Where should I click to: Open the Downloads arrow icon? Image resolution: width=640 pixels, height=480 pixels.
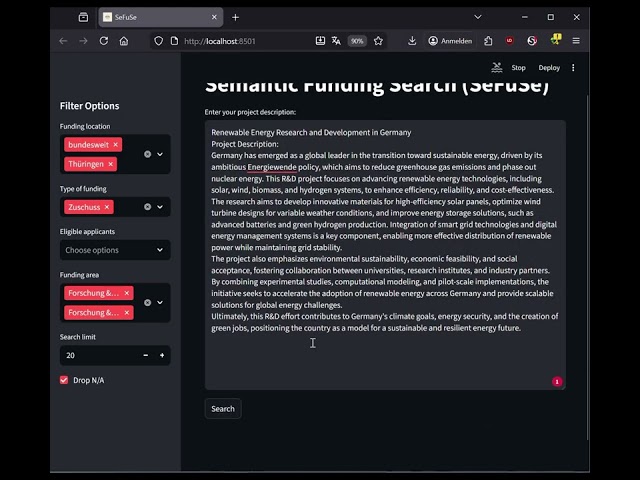[x=412, y=41]
